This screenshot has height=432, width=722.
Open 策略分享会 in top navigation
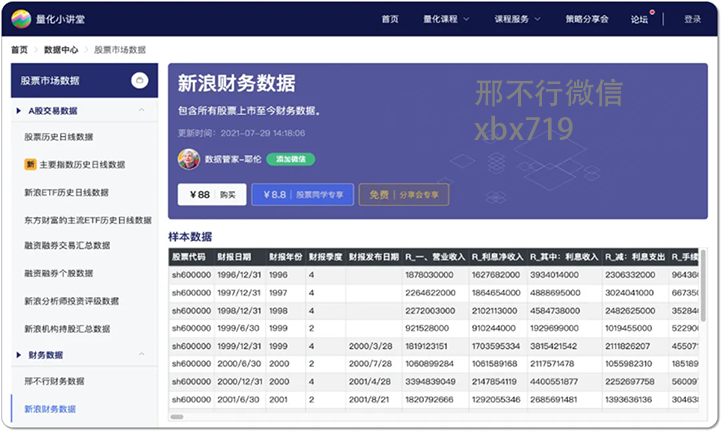[x=587, y=19]
